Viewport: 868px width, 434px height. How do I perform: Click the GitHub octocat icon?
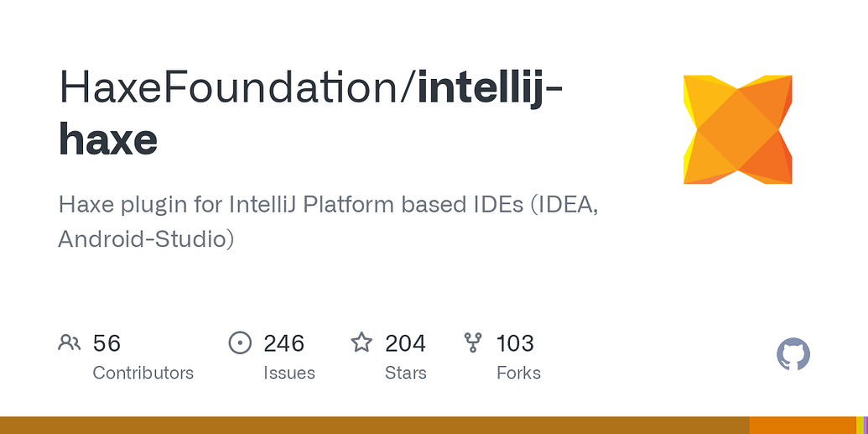[793, 354]
